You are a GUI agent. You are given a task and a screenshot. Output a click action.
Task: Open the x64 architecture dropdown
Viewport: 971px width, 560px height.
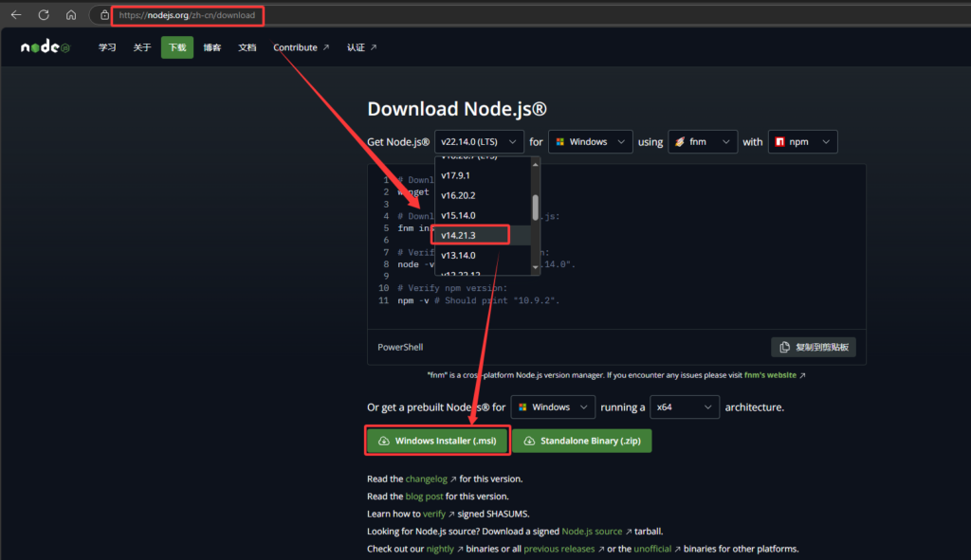tap(685, 407)
